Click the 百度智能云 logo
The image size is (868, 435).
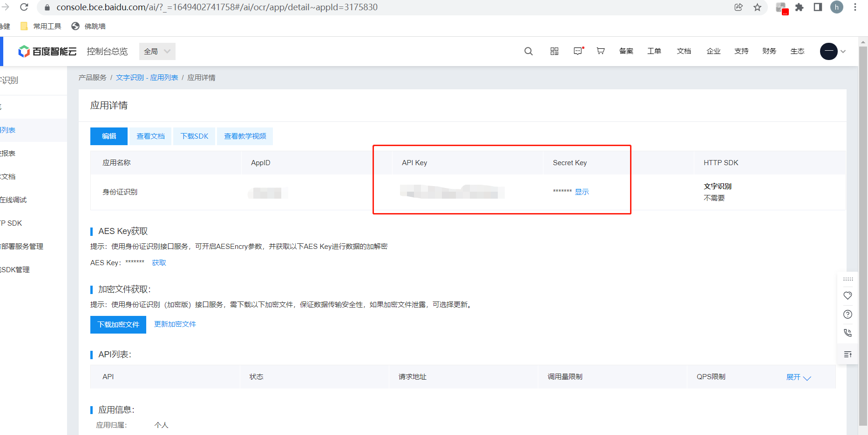tap(47, 51)
